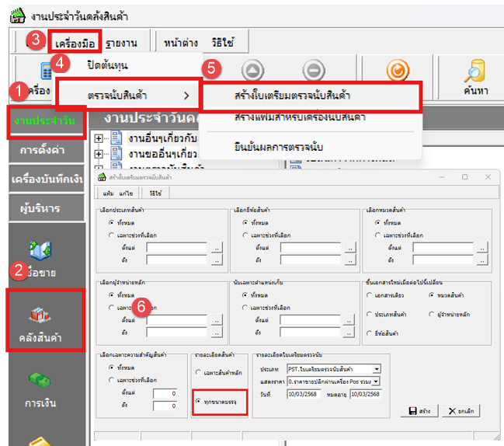The image size is (504, 446).
Task: Open the เครื่องมือ menu
Action: point(75,39)
